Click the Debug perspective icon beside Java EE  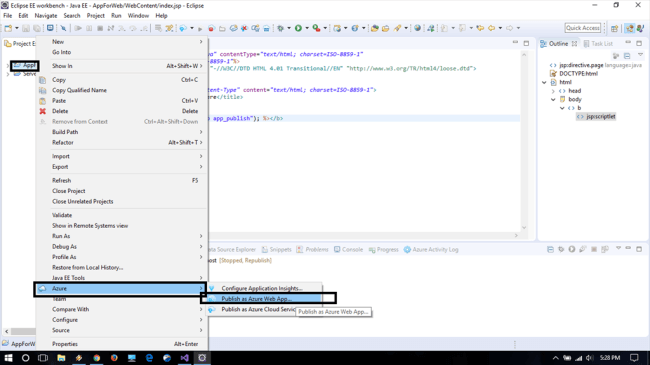[640, 28]
